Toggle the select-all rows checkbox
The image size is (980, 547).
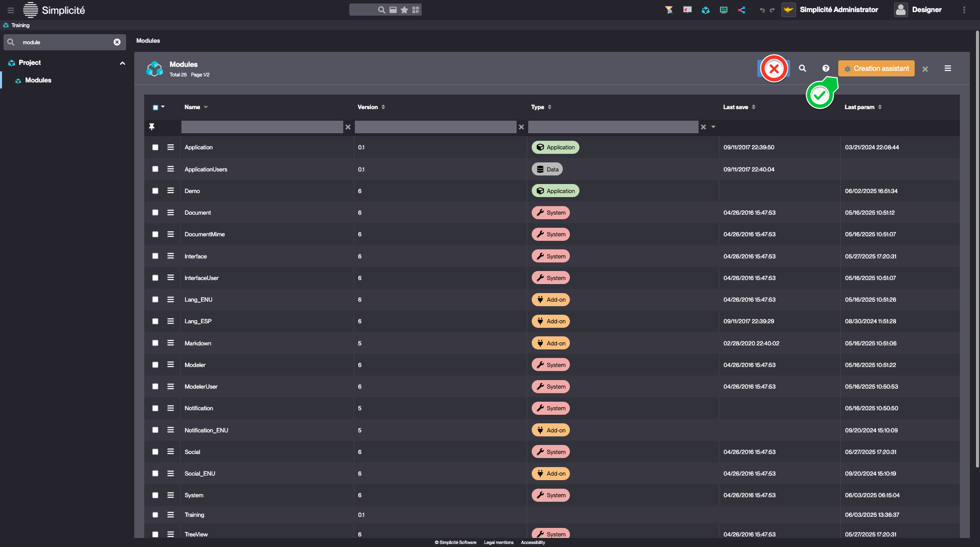(x=155, y=107)
